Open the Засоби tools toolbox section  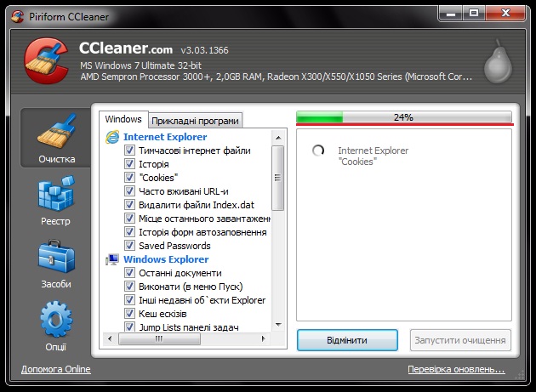point(55,264)
